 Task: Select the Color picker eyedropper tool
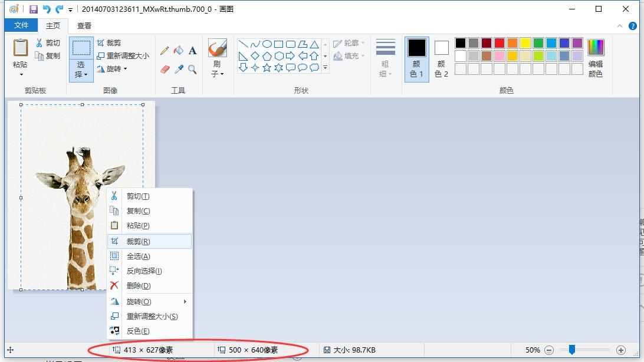(178, 70)
